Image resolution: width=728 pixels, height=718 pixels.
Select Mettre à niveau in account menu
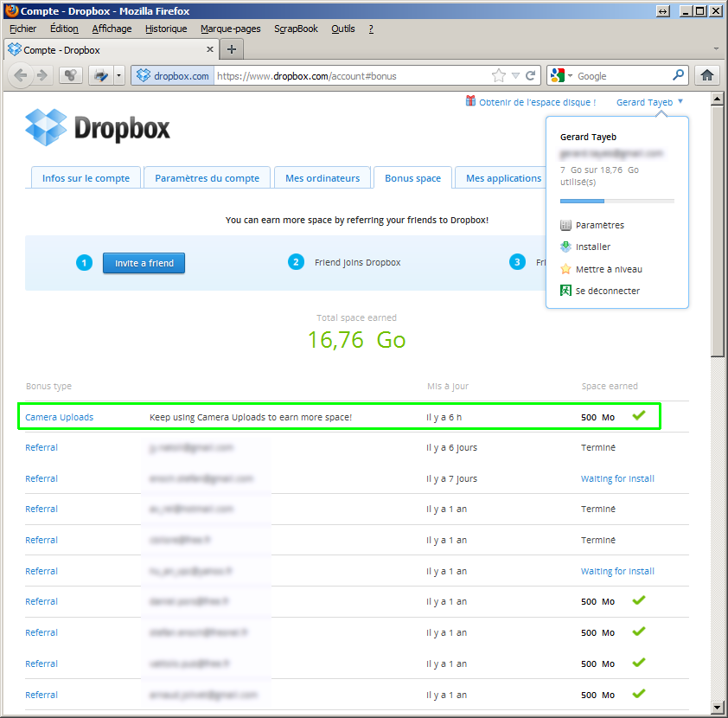point(609,269)
